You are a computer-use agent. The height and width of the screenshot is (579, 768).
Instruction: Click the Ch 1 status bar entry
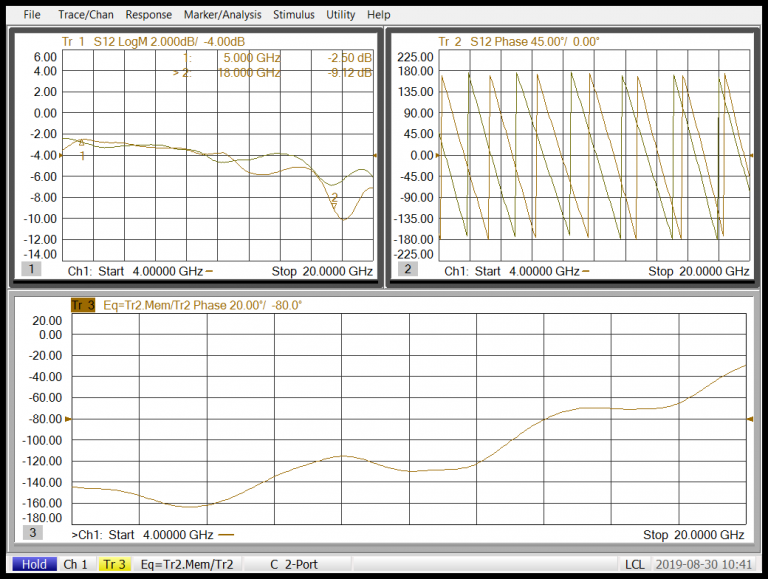pyautogui.click(x=75, y=564)
